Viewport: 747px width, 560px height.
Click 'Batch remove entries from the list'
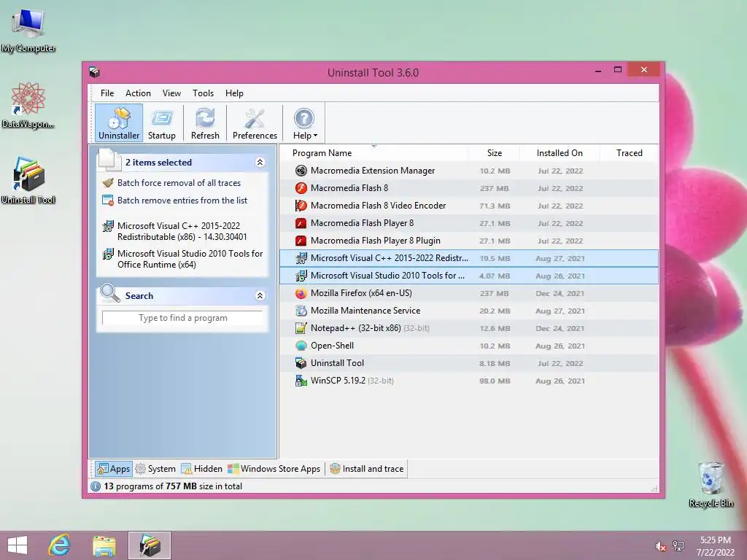click(182, 201)
